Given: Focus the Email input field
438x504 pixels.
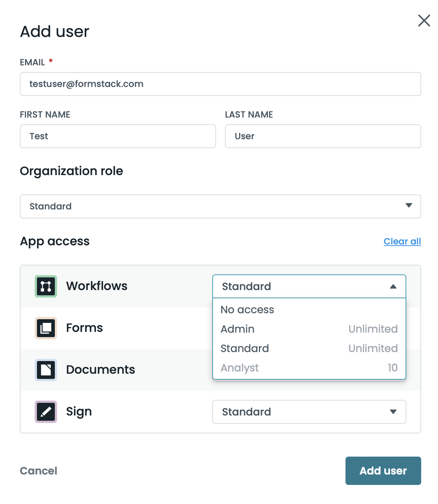Looking at the screenshot, I should tap(220, 84).
